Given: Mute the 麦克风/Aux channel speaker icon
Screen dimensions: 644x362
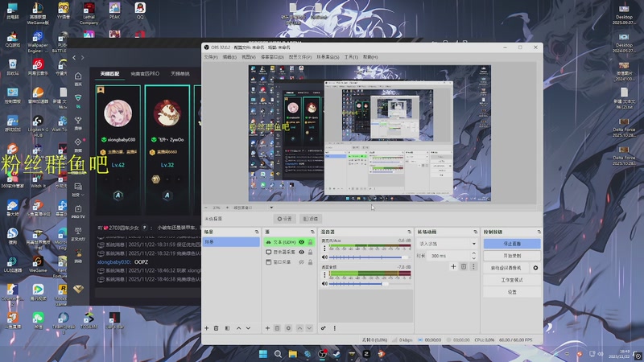Looking at the screenshot, I should (x=324, y=257).
